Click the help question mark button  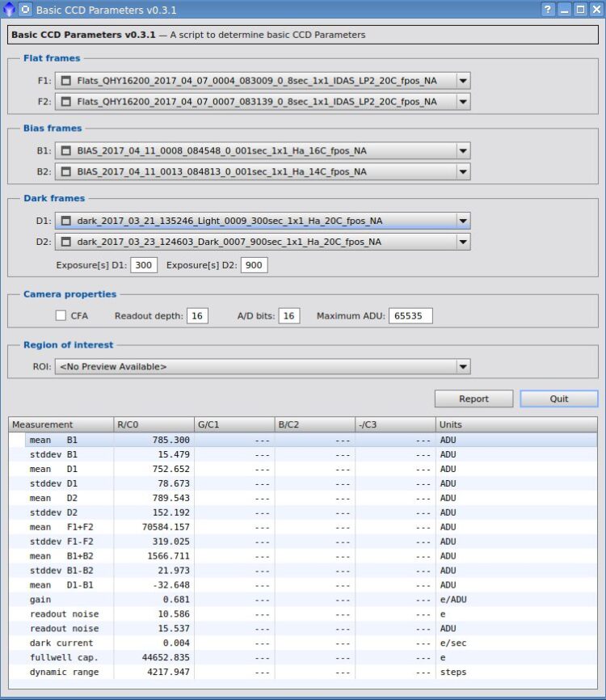point(548,9)
